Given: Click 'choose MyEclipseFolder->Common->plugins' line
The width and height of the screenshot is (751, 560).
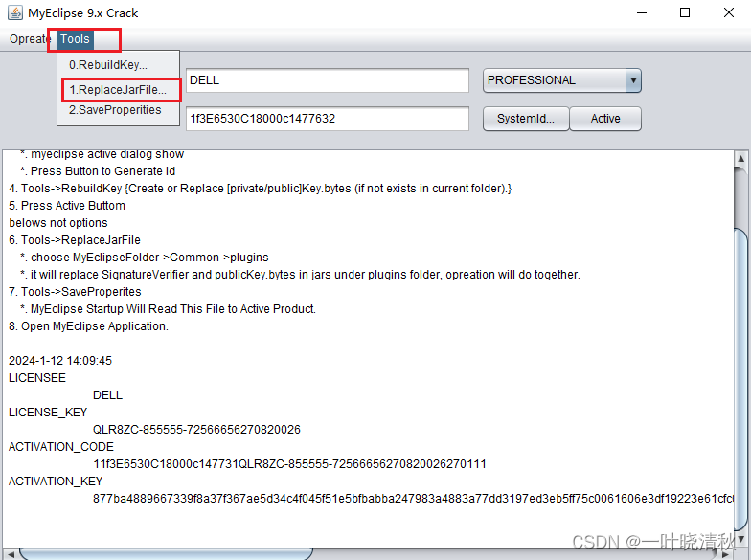Looking at the screenshot, I should [144, 258].
